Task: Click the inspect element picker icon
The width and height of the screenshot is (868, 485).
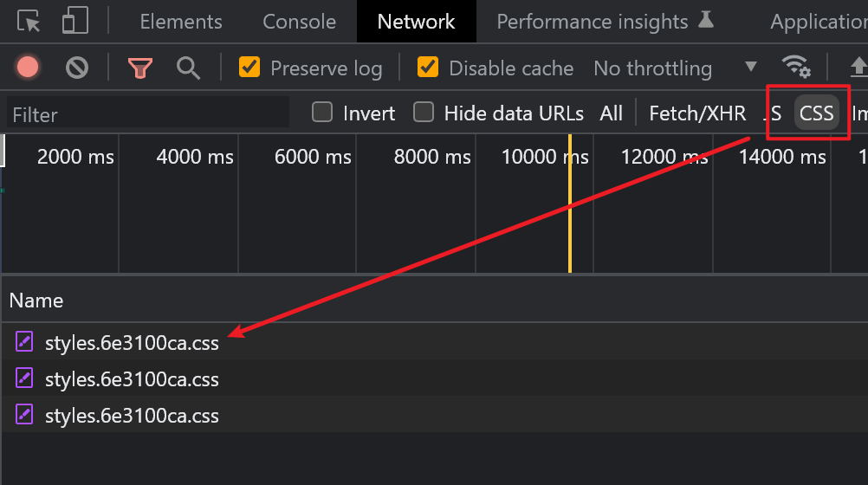Action: pos(29,22)
